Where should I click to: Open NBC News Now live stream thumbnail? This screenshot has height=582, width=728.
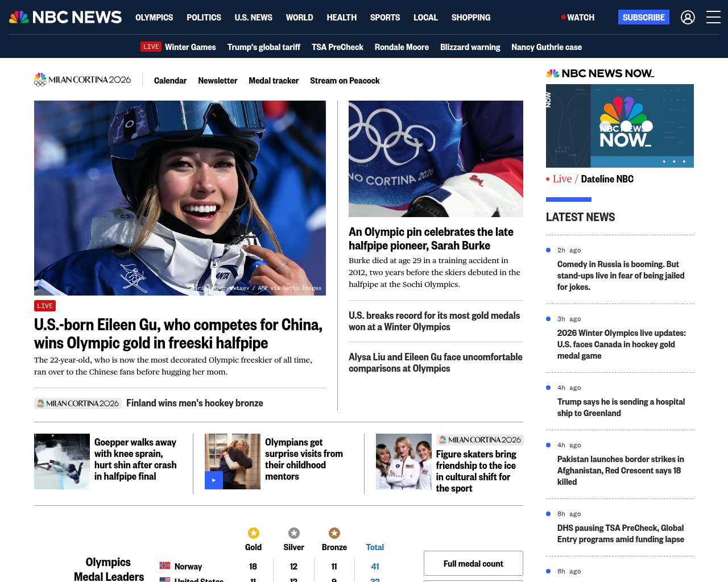pyautogui.click(x=620, y=126)
